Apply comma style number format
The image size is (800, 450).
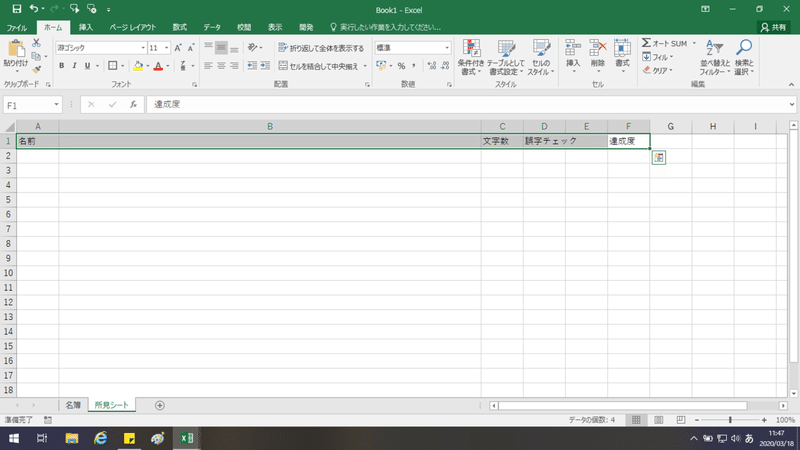pyautogui.click(x=414, y=66)
